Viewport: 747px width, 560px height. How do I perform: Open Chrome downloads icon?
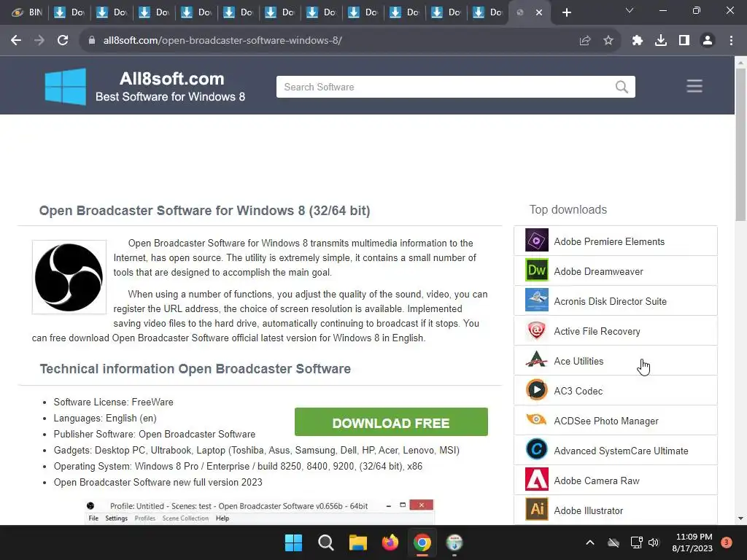[661, 41]
